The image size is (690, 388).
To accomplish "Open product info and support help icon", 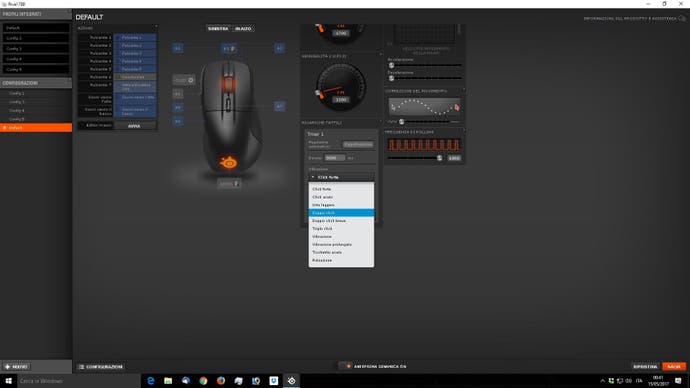I will pos(682,18).
